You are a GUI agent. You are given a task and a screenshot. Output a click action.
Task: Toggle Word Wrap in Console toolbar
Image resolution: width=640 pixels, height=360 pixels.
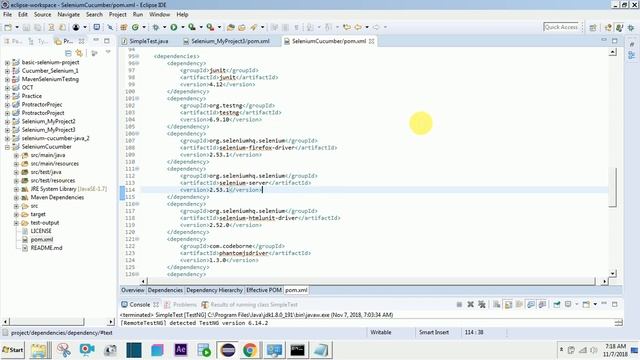pos(520,304)
